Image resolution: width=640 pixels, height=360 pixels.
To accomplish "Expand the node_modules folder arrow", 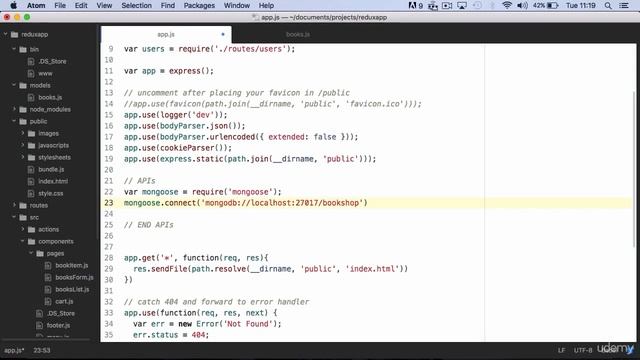I will click(14, 109).
